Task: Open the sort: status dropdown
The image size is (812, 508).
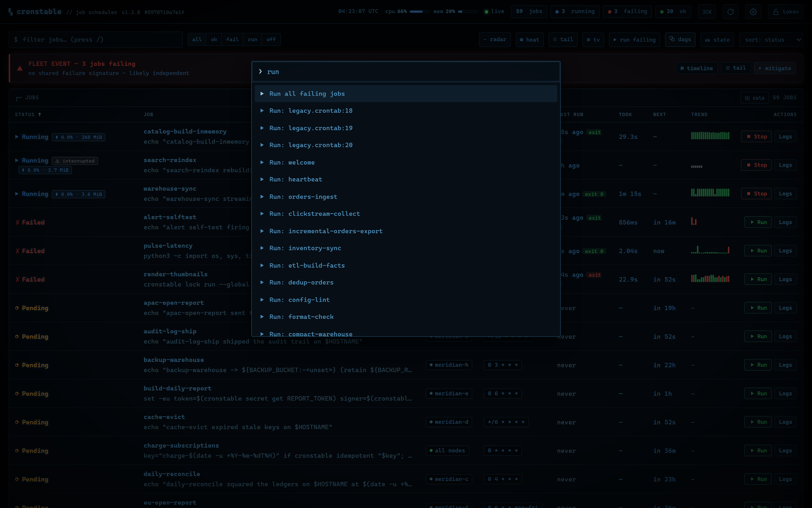Action: (x=771, y=40)
